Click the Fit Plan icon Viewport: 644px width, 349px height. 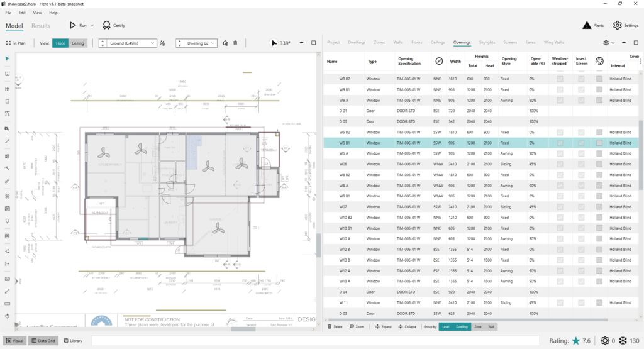pos(8,43)
